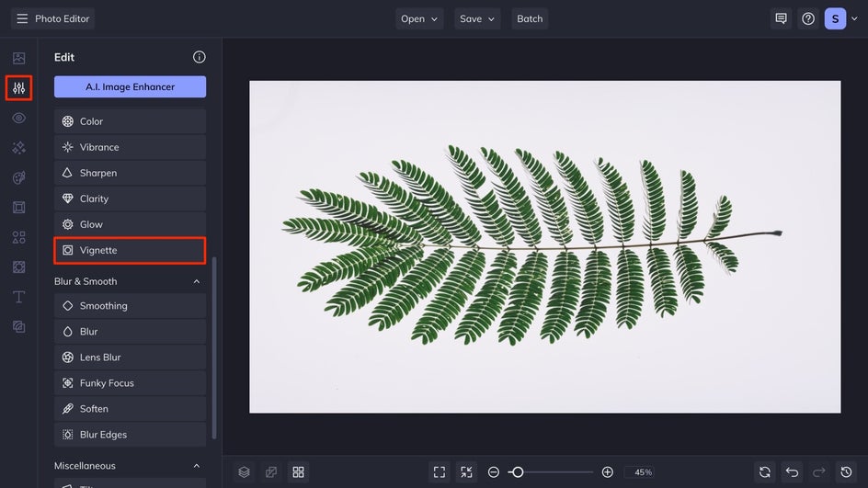The image size is (868, 488).
Task: Open the Help question mark icon
Action: click(808, 18)
